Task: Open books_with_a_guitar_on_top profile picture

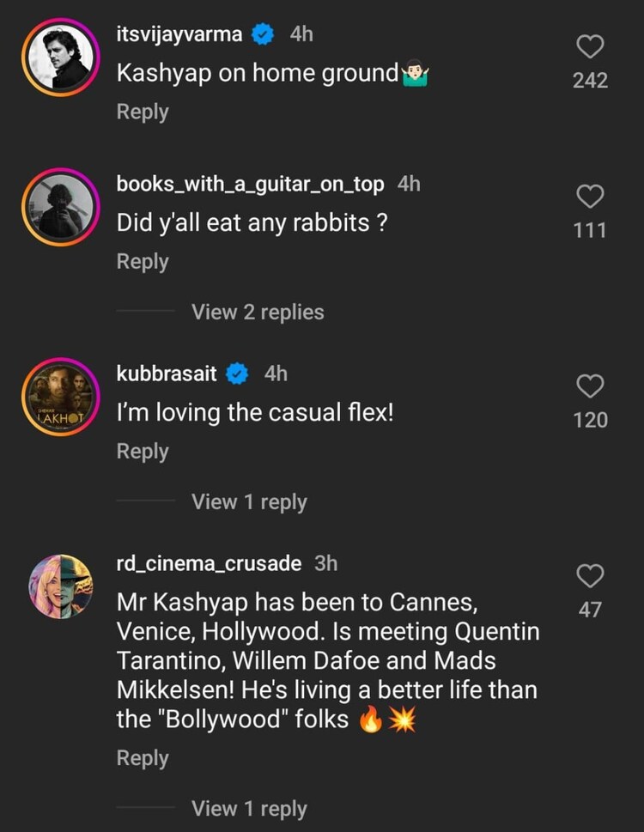Action: 60,208
